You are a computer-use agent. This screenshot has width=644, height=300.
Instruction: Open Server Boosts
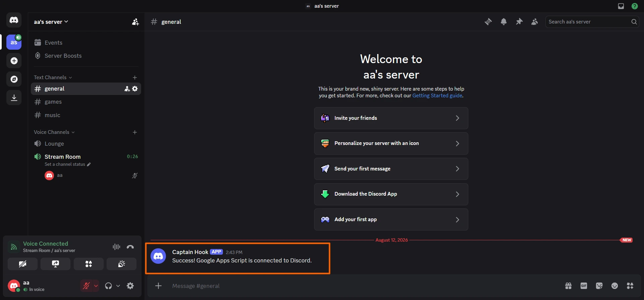coord(86,56)
